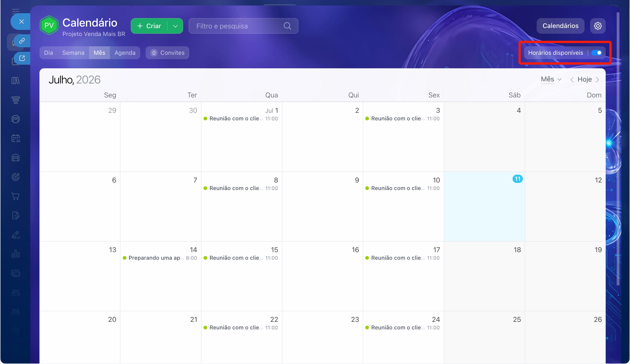Click day number 12 Sunday cell

(598, 180)
